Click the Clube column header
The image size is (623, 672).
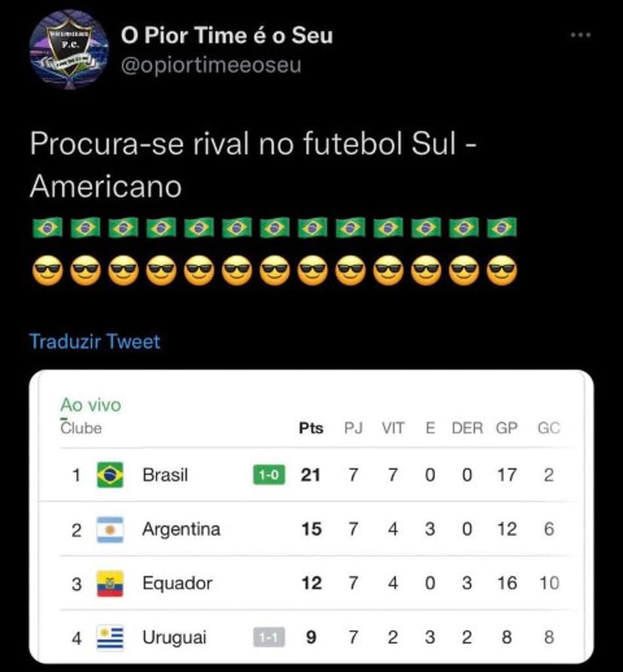tap(81, 427)
